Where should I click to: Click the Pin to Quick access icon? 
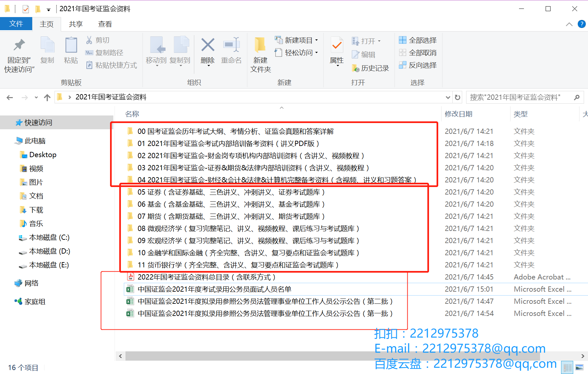19,45
